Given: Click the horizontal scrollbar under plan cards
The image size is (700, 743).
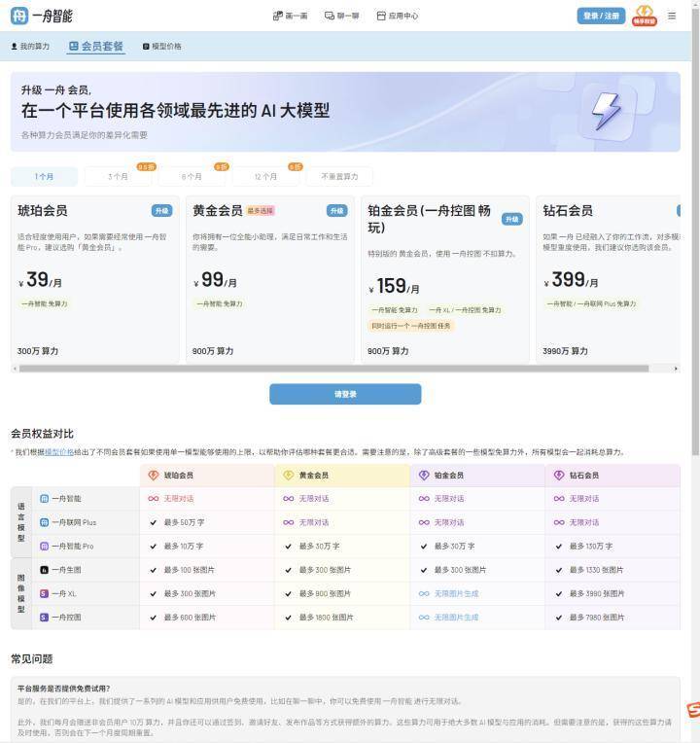Looking at the screenshot, I should [x=333, y=369].
